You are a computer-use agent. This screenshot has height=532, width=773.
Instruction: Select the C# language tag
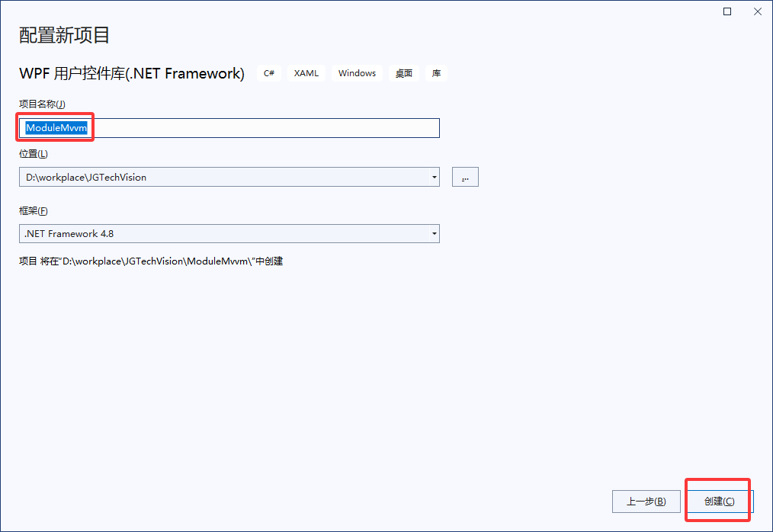(x=268, y=72)
